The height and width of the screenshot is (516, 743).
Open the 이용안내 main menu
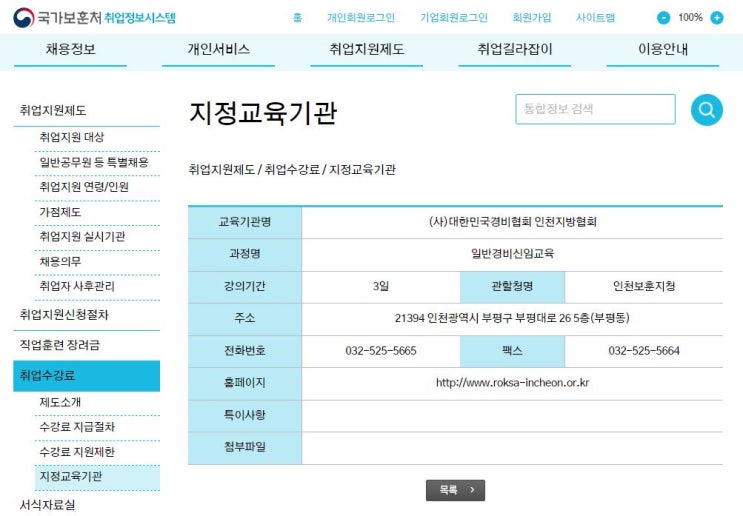(x=663, y=49)
